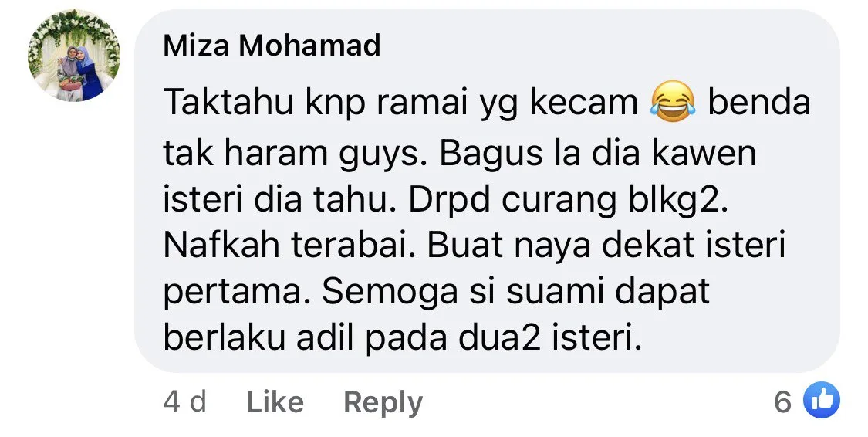This screenshot has width=868, height=437.
Task: Click the laughing tears emoji
Action: click(673, 101)
